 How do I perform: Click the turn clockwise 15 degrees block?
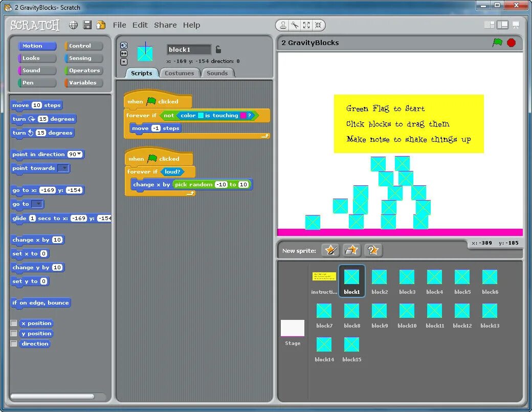(44, 119)
